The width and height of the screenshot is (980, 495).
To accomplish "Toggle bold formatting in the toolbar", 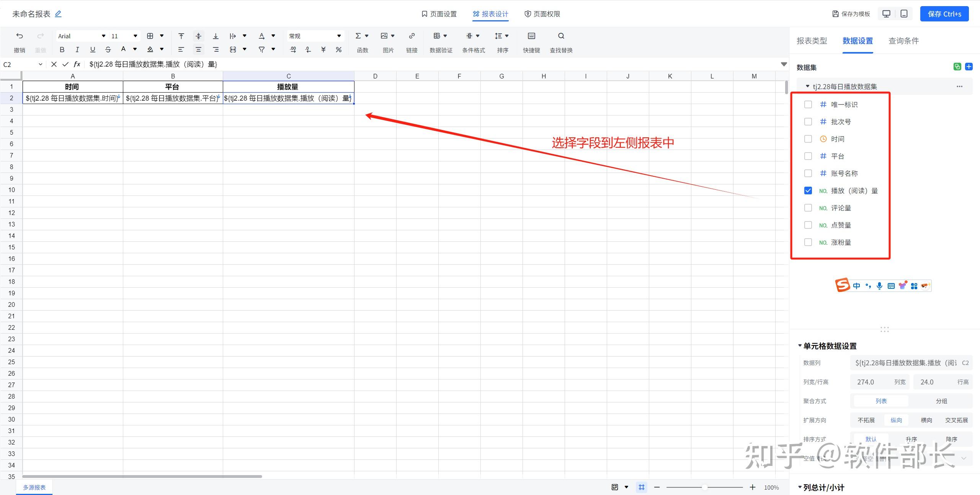I will tap(62, 49).
